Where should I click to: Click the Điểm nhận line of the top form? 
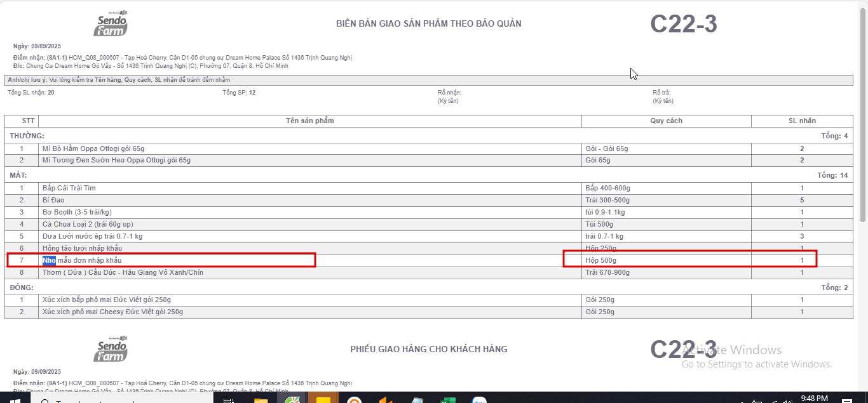point(182,58)
